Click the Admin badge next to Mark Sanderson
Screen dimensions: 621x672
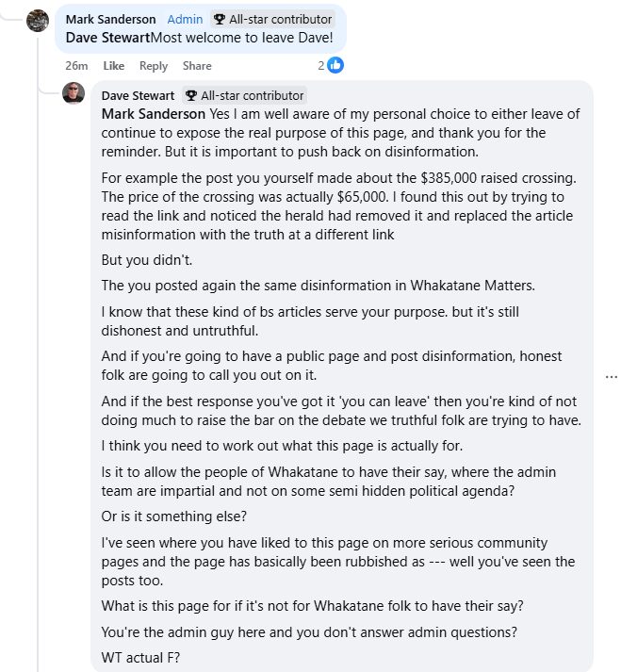pos(184,20)
